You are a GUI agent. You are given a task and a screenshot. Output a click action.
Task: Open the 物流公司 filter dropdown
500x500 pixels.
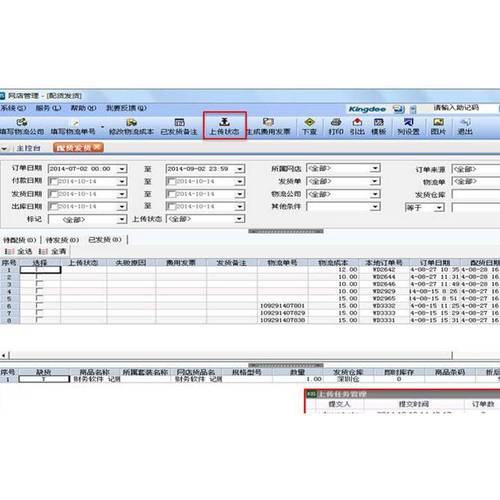point(375,194)
